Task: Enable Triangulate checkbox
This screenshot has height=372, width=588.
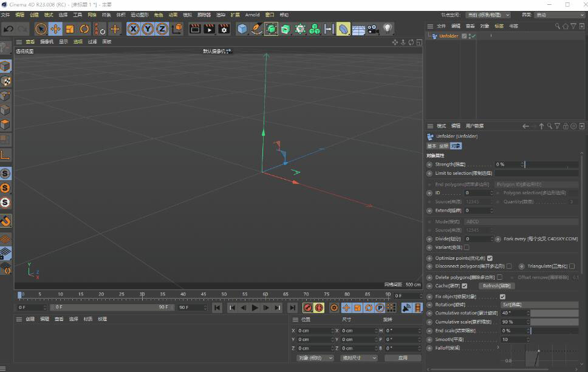Action: pos(572,266)
